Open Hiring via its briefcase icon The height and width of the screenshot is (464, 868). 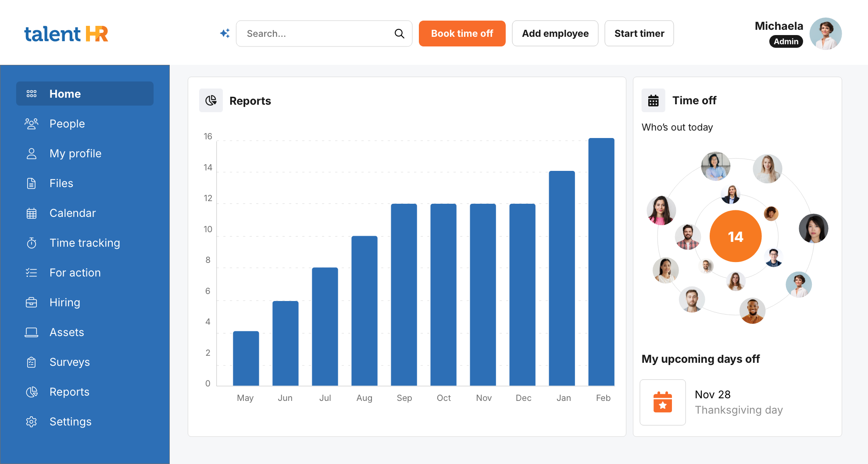[31, 302]
